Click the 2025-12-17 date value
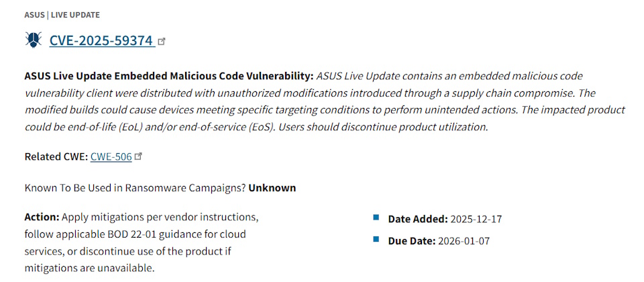This screenshot has width=644, height=282. point(475,219)
